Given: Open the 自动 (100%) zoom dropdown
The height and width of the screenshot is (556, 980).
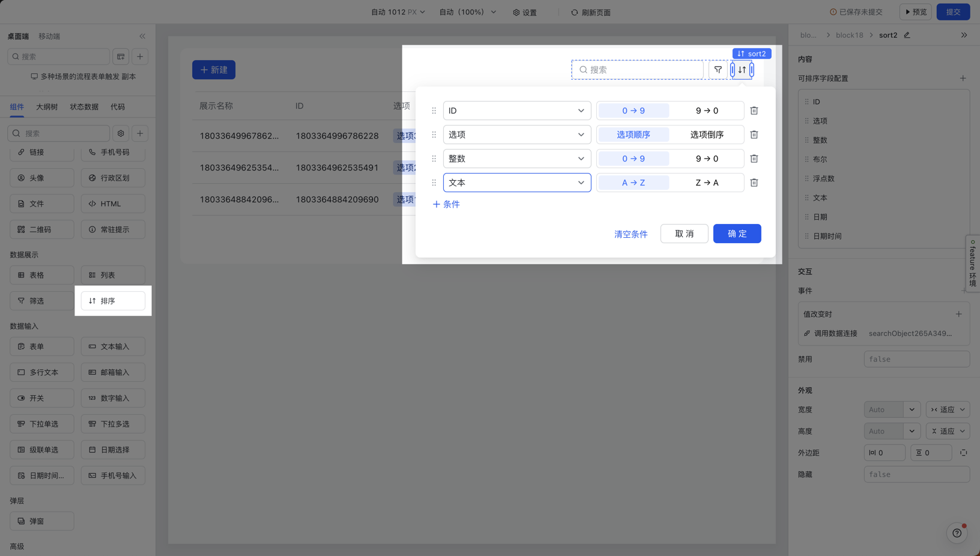Looking at the screenshot, I should (468, 12).
